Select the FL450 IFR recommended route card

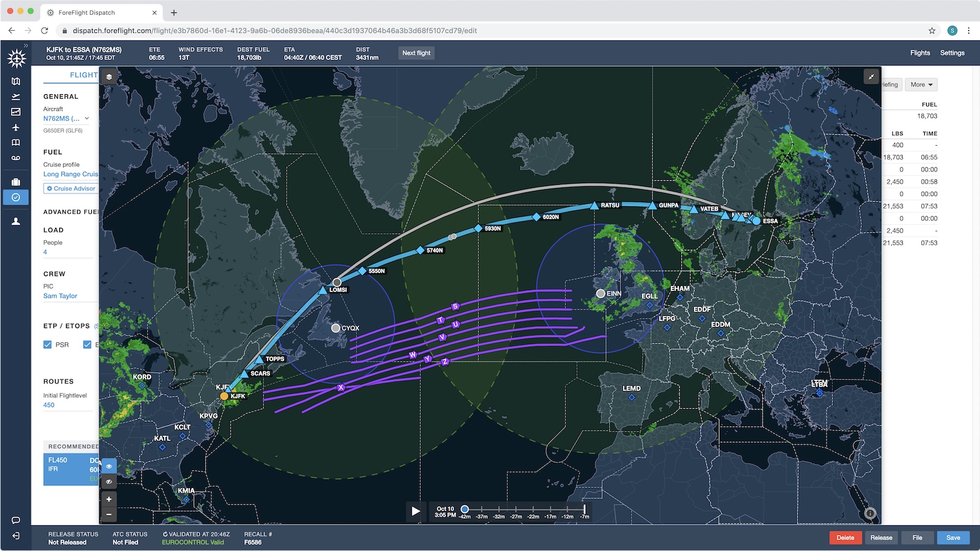tap(71, 470)
